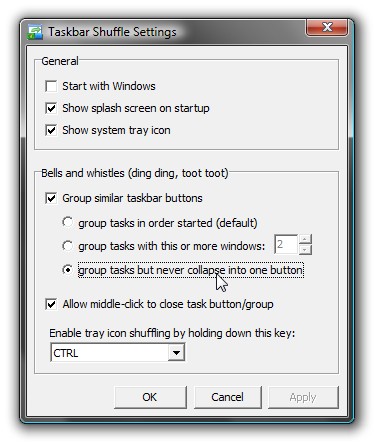The height and width of the screenshot is (444, 374).
Task: Select group tasks in order started (default)
Action: click(68, 222)
